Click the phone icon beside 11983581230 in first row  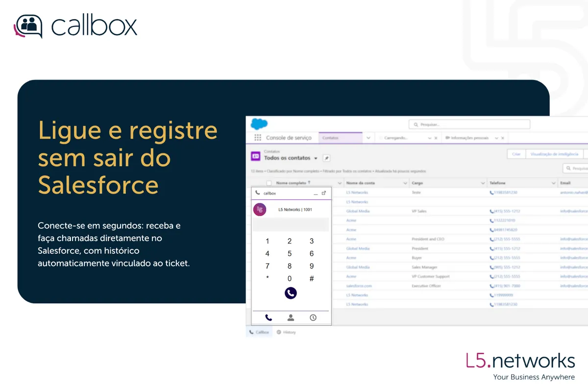click(491, 193)
